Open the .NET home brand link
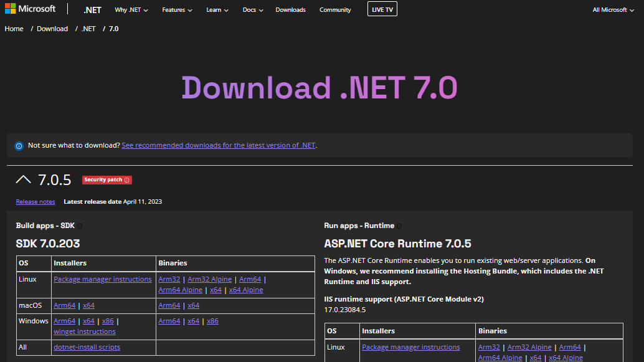The height and width of the screenshot is (362, 644). [92, 10]
